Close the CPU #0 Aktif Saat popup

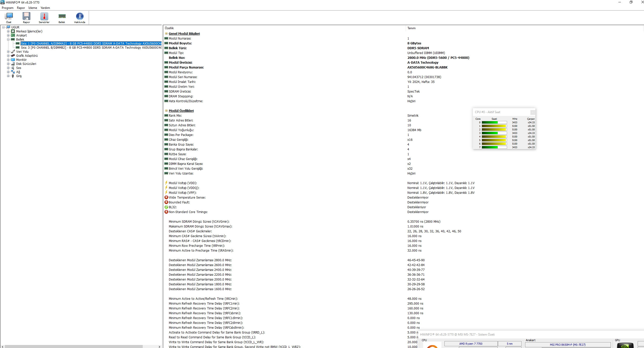[532, 112]
